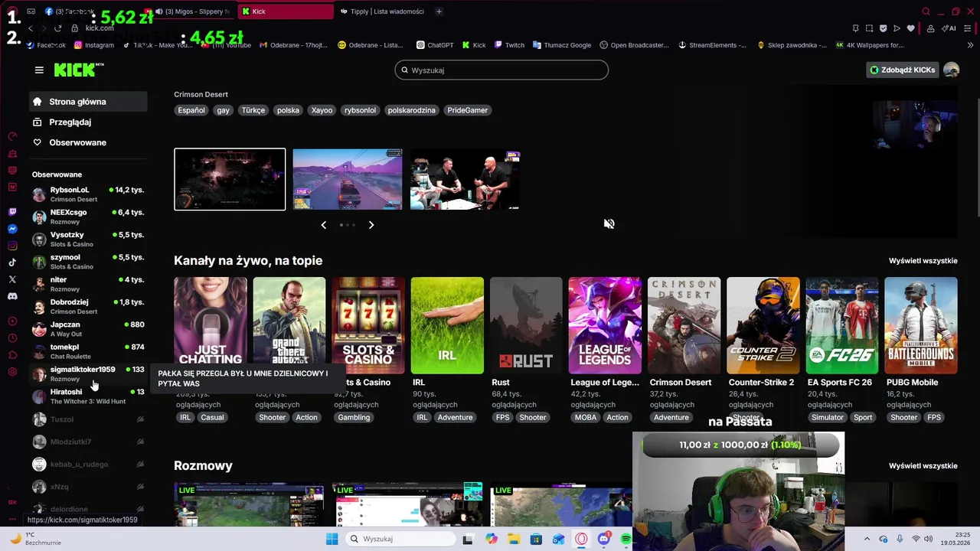Open the League of Legends category card
Viewport: 980px width, 551px height.
tap(605, 325)
